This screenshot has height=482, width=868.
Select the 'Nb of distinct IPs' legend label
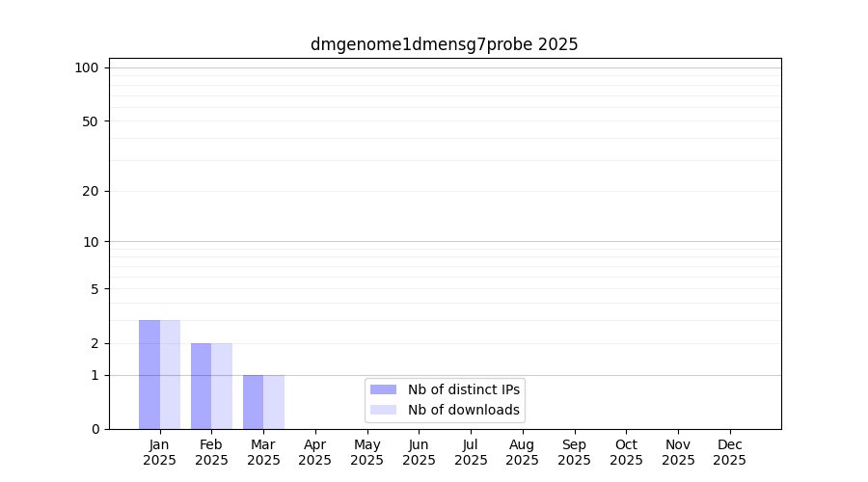click(464, 389)
